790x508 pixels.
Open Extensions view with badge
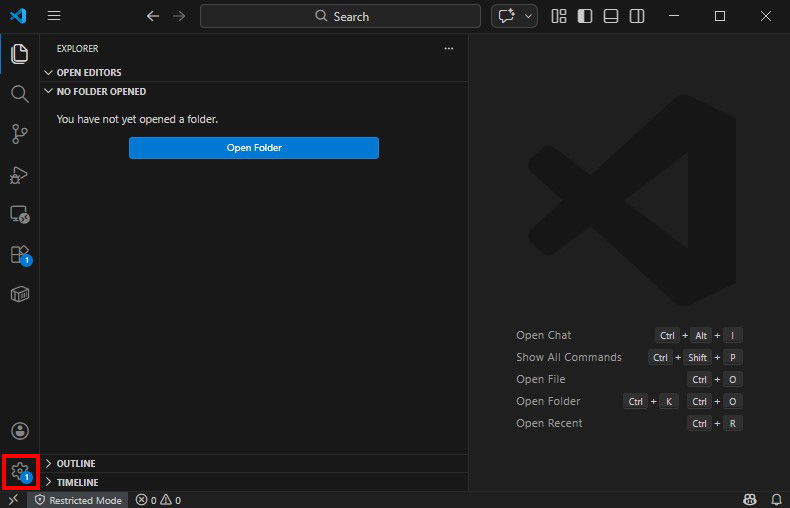coord(21,255)
